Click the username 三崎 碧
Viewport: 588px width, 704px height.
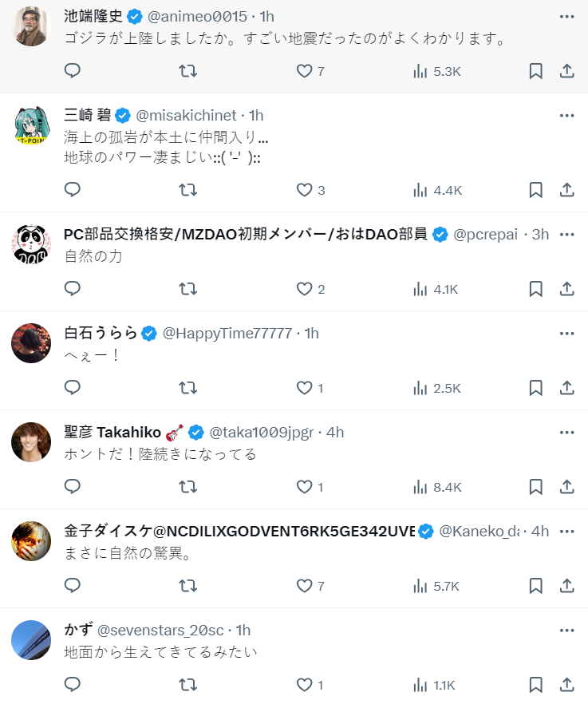pyautogui.click(x=88, y=116)
